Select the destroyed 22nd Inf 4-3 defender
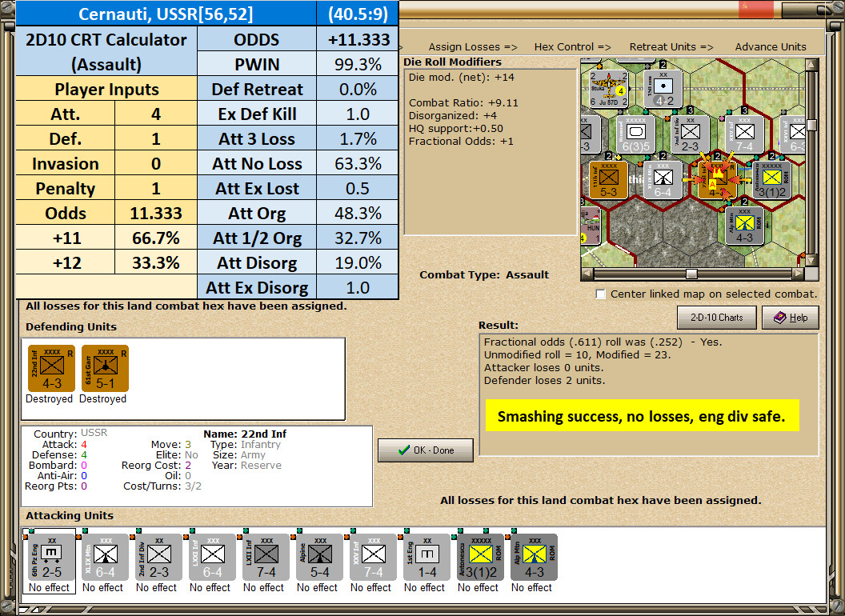The height and width of the screenshot is (616, 845). click(51, 369)
